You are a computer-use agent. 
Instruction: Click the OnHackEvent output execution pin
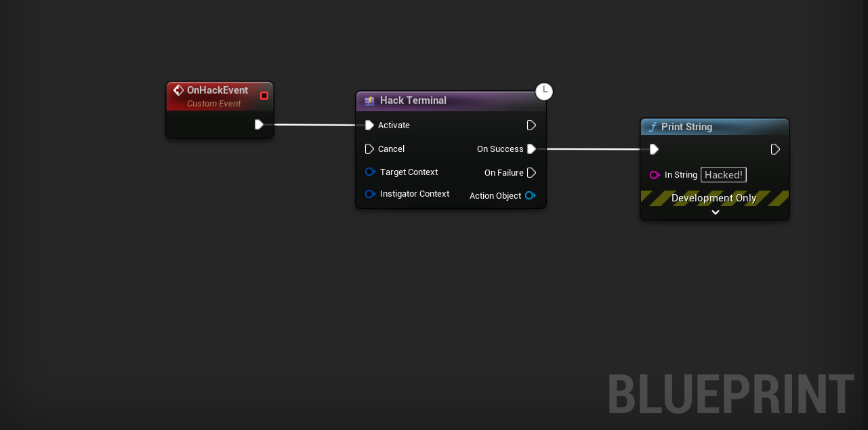tap(259, 124)
